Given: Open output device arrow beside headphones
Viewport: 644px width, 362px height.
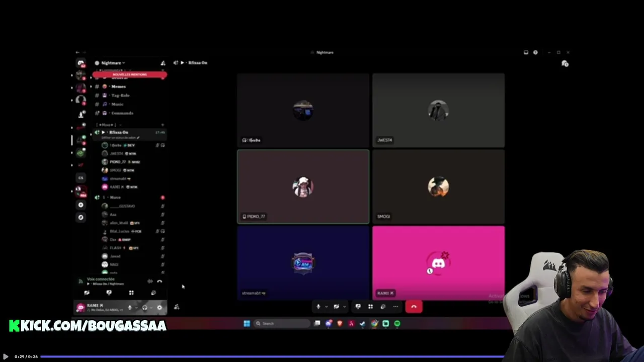Looking at the screenshot, I should (x=151, y=307).
